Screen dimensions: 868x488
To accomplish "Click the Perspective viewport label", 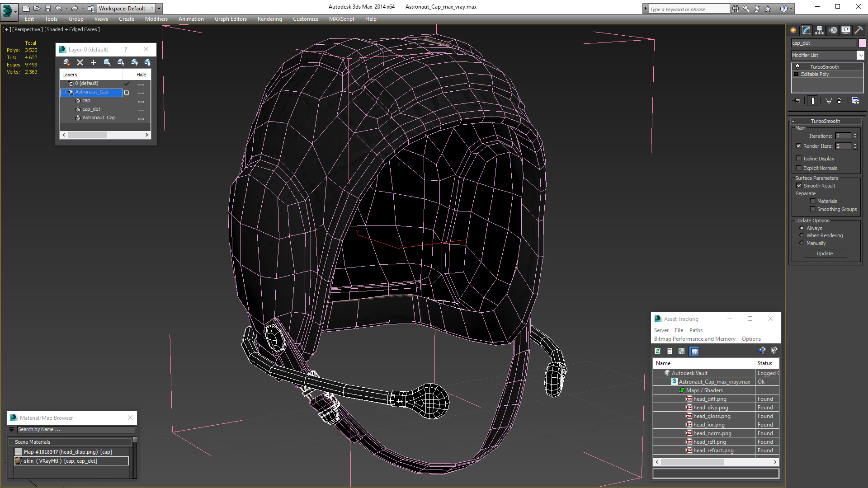I will click(x=28, y=29).
